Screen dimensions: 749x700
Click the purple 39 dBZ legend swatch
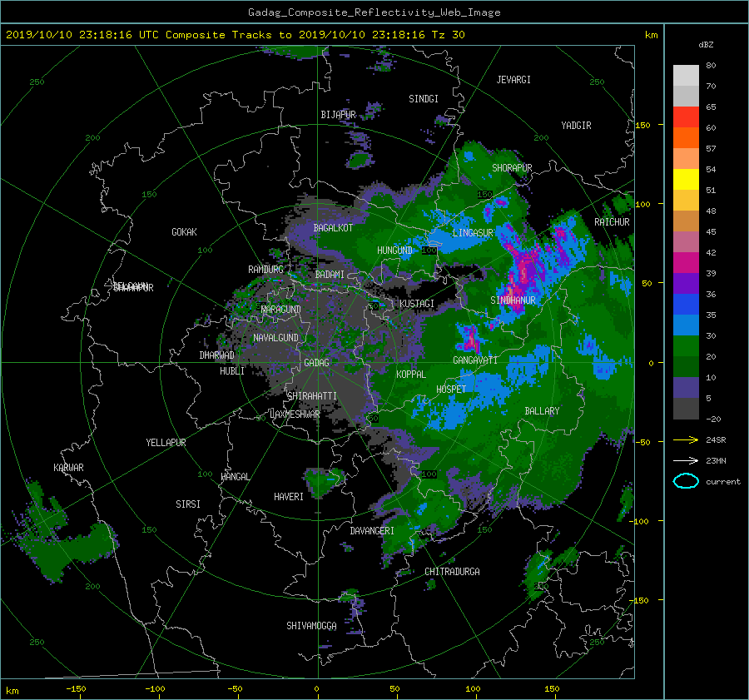click(x=686, y=283)
